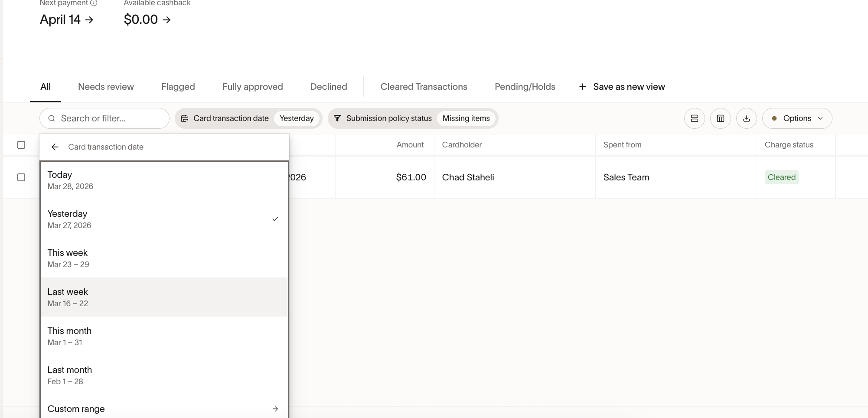Click the plus icon for Save as new view
This screenshot has width=868, height=418.
[x=583, y=87]
